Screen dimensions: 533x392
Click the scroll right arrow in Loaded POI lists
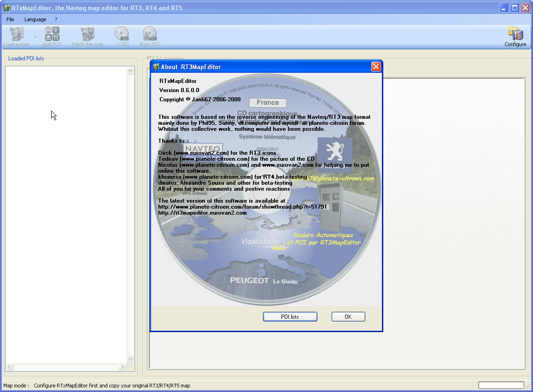pyautogui.click(x=122, y=367)
